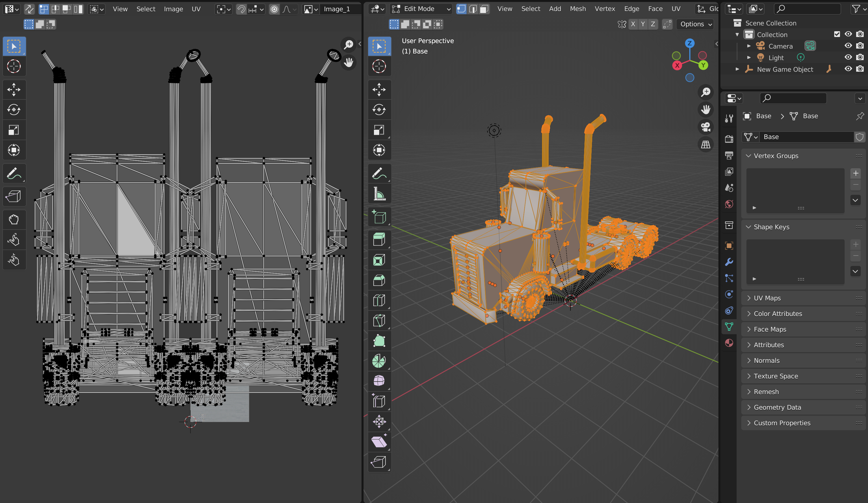Add a new vertex group
868x503 pixels.
[855, 173]
